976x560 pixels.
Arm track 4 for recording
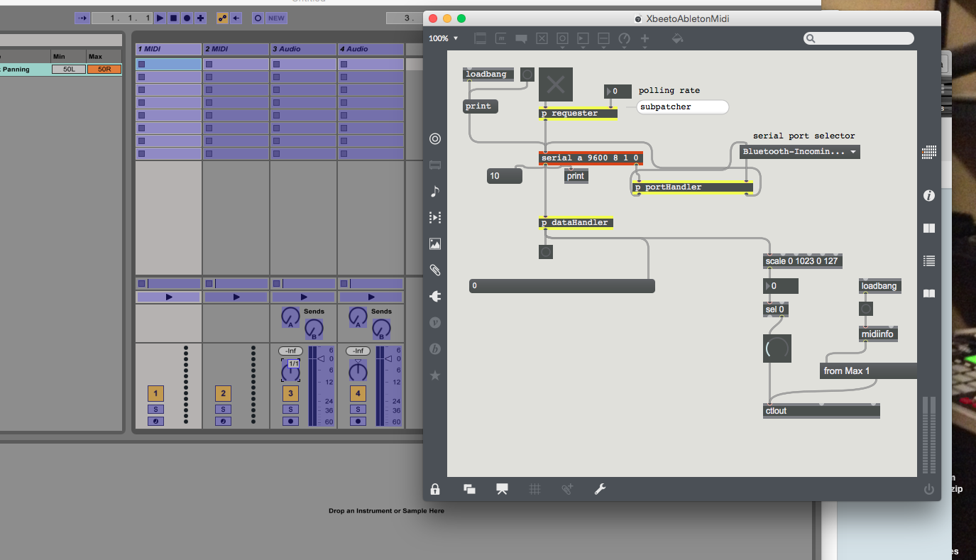pyautogui.click(x=358, y=421)
